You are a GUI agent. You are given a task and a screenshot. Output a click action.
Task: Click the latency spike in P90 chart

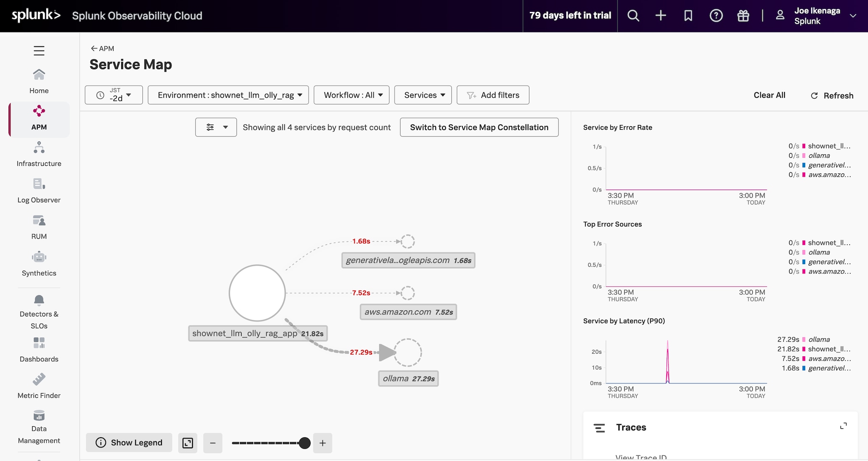668,361
